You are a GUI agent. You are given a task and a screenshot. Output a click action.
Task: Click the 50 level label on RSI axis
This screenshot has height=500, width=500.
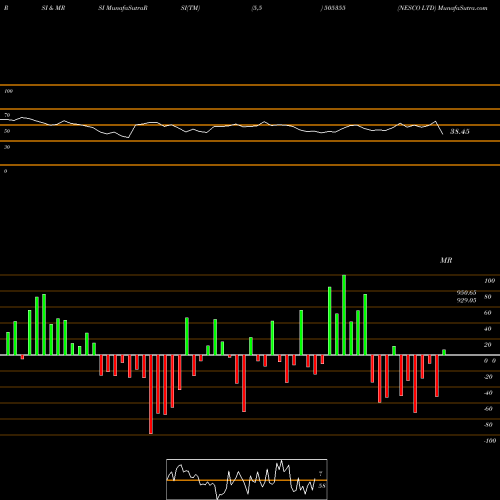(7, 131)
